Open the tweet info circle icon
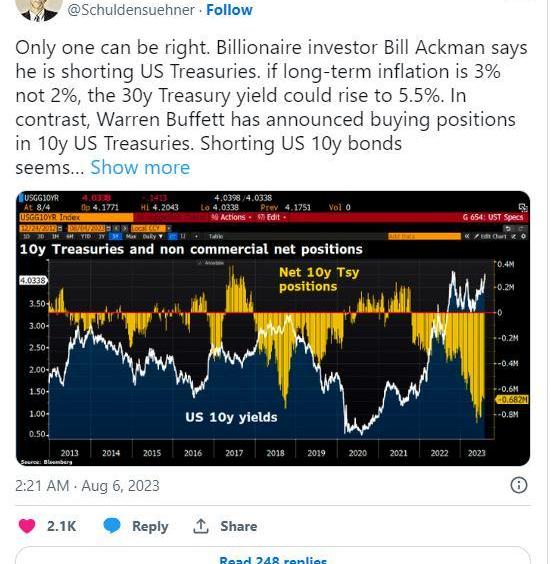The height and width of the screenshot is (564, 551). tap(519, 485)
